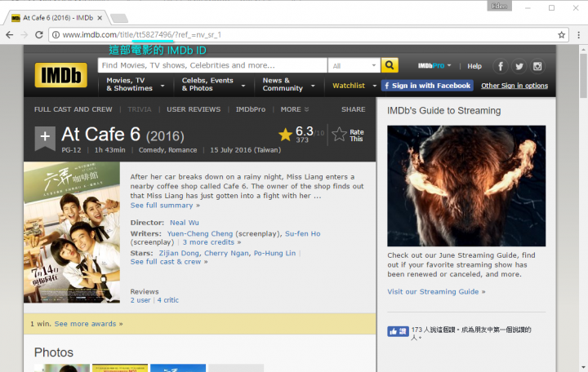Click the IMDb logo
Image resolution: width=588 pixels, height=372 pixels.
click(x=60, y=75)
